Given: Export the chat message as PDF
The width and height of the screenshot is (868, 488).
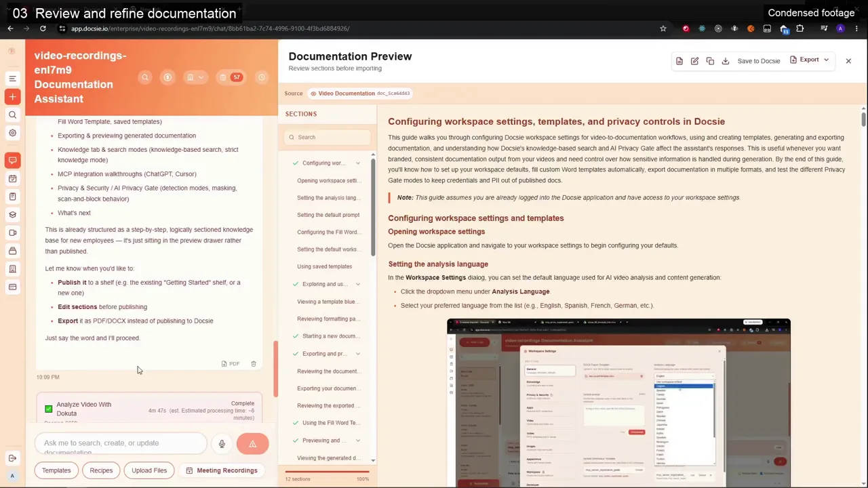Looking at the screenshot, I should point(231,364).
